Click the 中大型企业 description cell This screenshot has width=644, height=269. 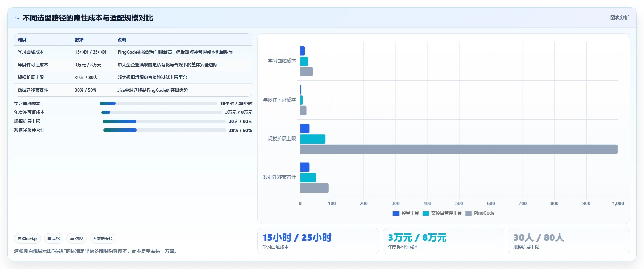tap(167, 65)
